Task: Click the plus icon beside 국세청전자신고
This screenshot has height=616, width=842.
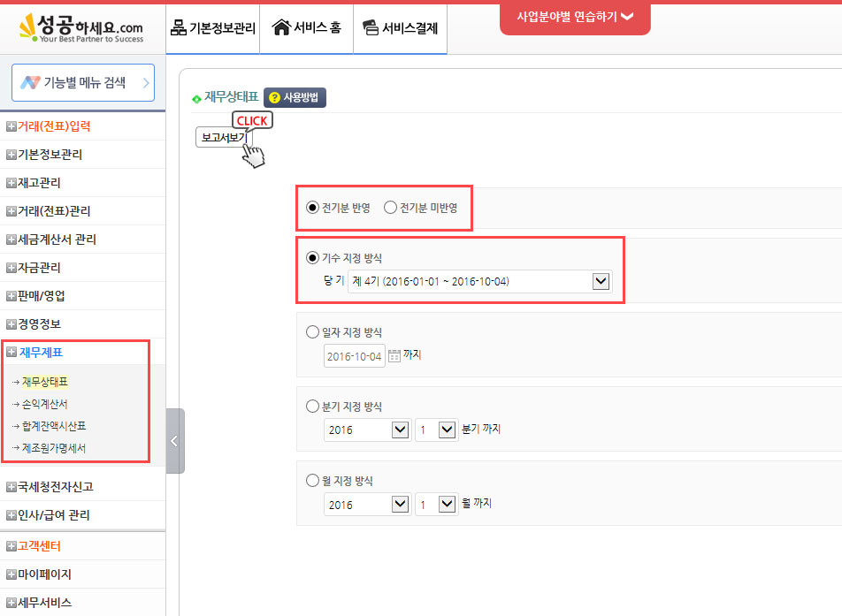Action: click(x=11, y=487)
